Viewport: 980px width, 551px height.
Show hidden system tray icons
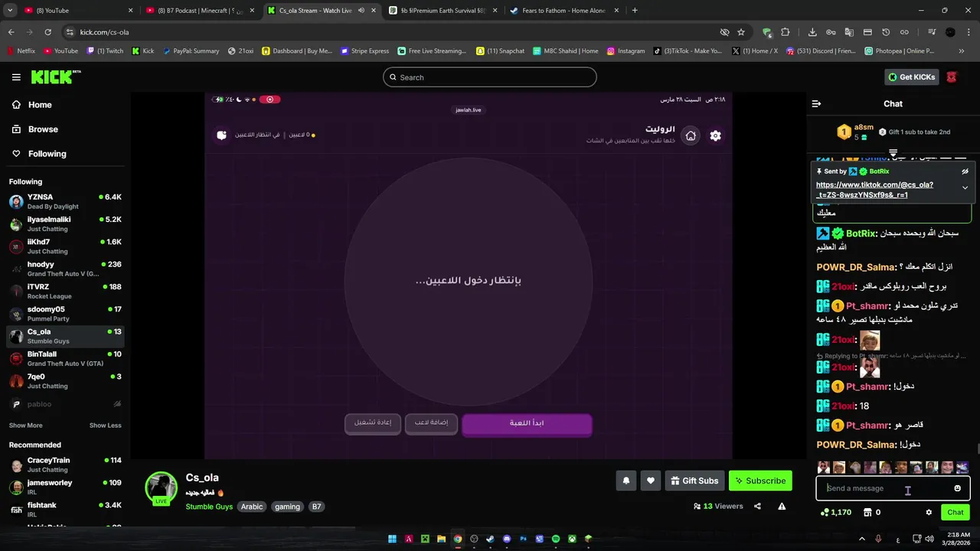click(861, 539)
